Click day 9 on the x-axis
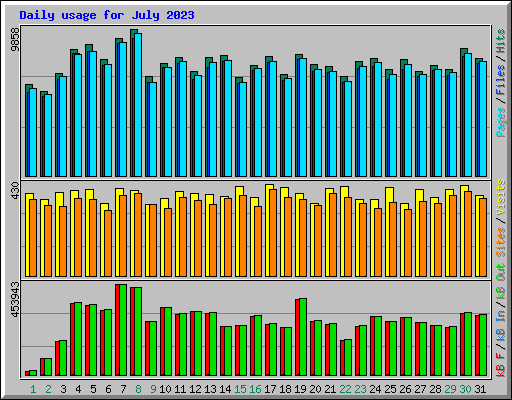512x400 pixels. pos(153,389)
